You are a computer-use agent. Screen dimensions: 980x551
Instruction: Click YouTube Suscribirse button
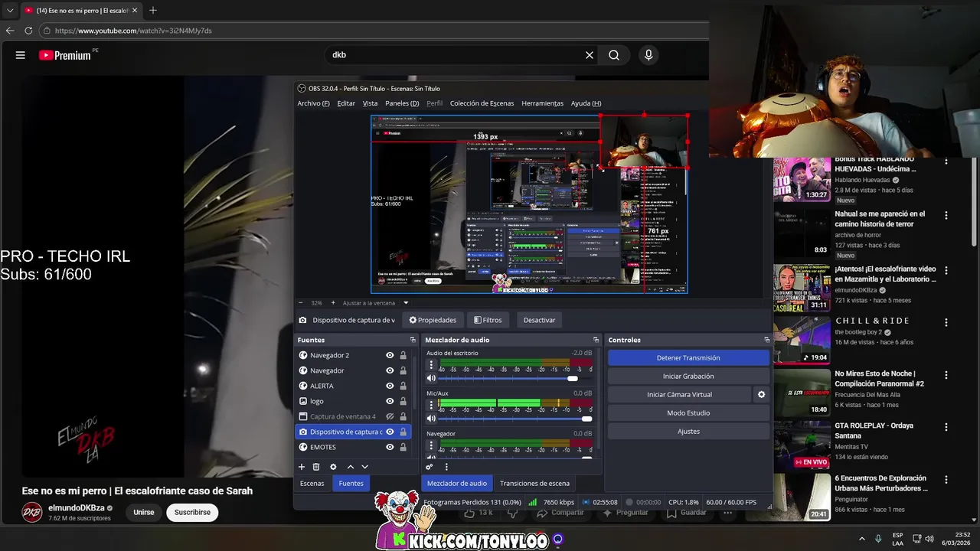pyautogui.click(x=192, y=513)
